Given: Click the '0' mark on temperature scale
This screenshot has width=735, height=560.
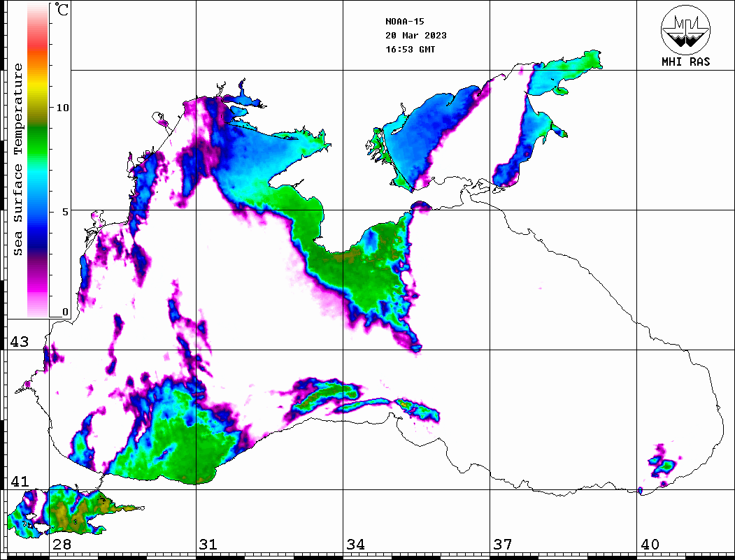Looking at the screenshot, I should (65, 312).
